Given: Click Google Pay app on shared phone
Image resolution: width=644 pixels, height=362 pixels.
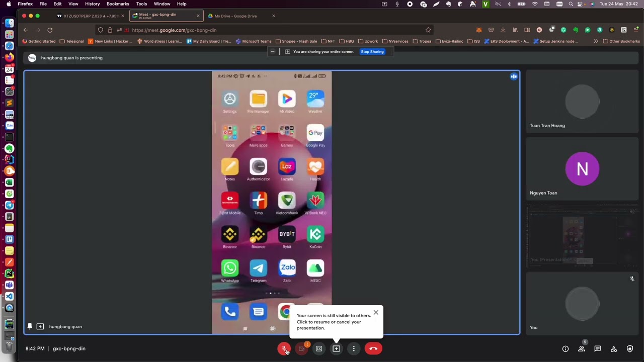Looking at the screenshot, I should click(x=315, y=135).
